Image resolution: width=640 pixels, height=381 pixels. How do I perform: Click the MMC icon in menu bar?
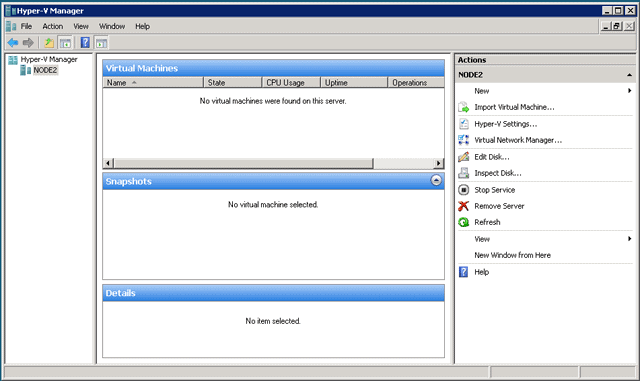pos(11,27)
